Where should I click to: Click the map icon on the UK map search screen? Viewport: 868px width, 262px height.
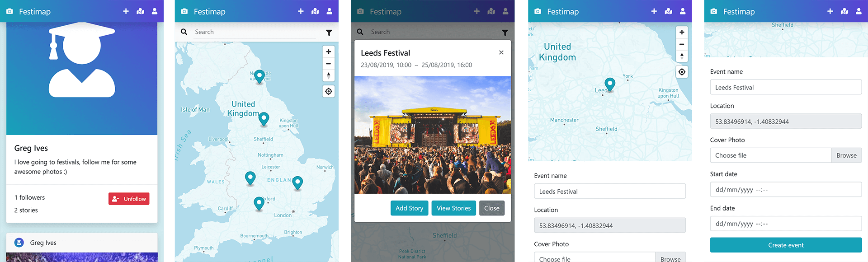point(315,11)
